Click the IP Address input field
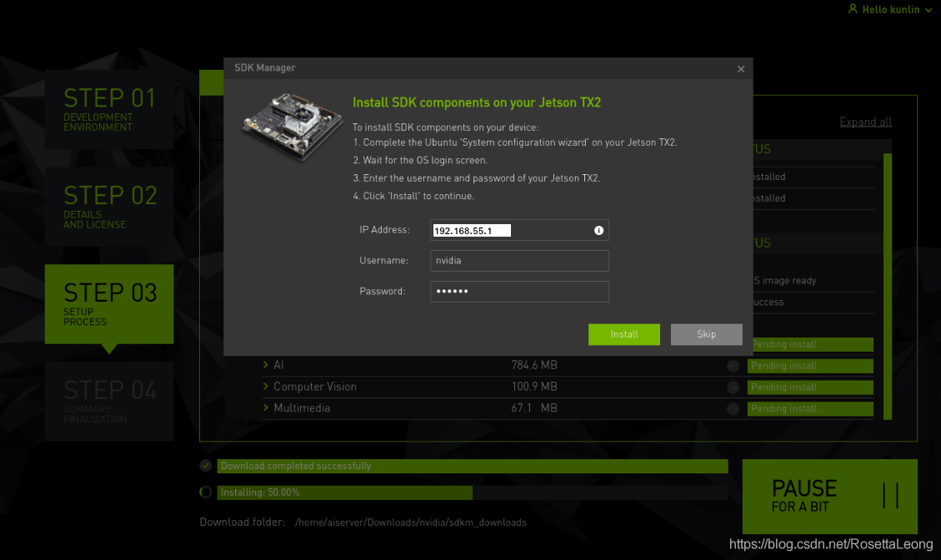941x560 pixels. 519,231
